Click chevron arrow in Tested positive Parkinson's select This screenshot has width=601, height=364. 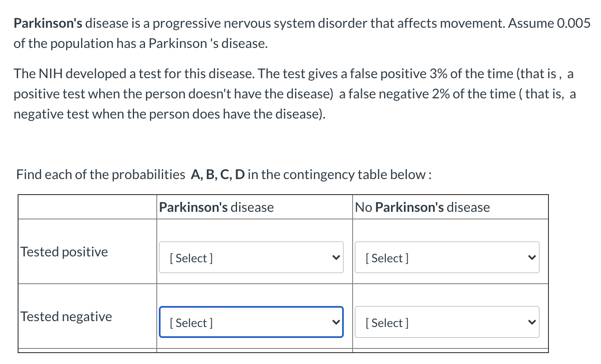(335, 257)
